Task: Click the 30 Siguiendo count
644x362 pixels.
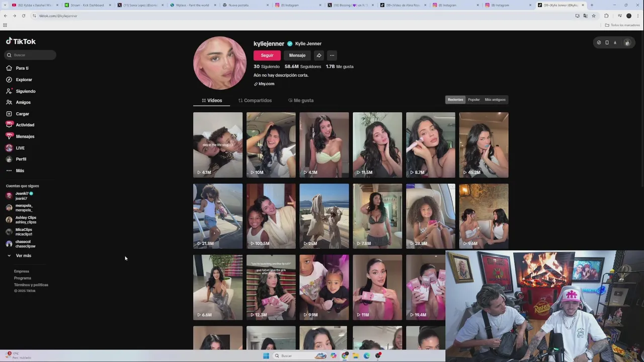Action: tap(267, 66)
